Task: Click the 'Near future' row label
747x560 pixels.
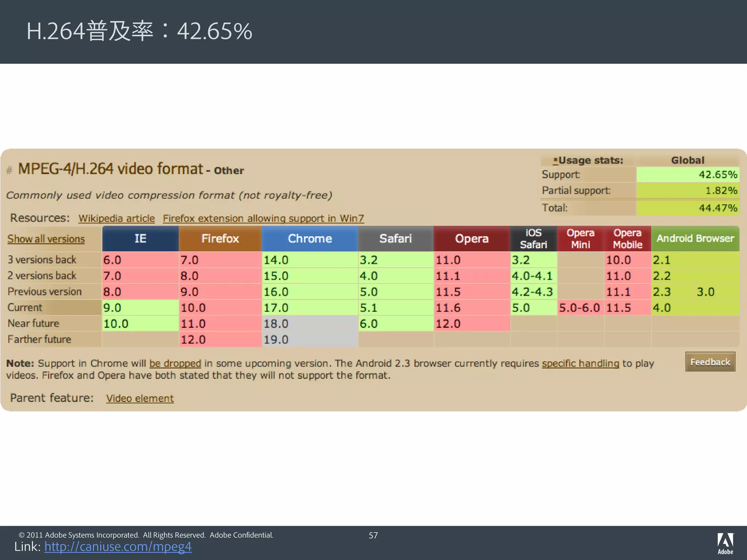Action: coord(33,323)
